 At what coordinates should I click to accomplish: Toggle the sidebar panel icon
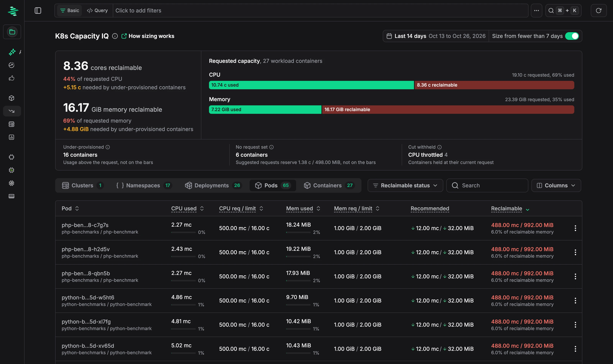coord(38,11)
